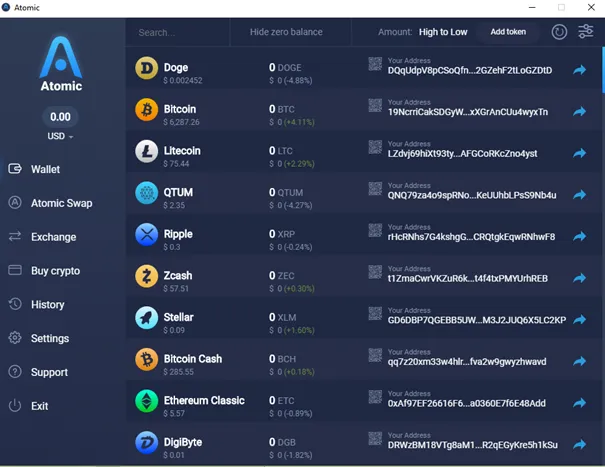Screen dimensions: 605x467
Task: Click the Add token button
Action: click(x=508, y=32)
